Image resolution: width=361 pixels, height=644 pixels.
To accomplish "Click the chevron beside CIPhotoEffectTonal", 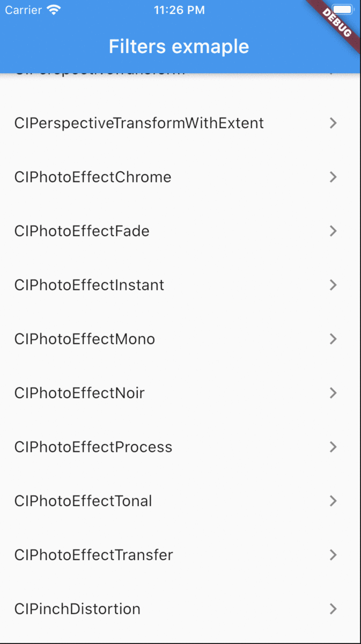I will coord(333,501).
